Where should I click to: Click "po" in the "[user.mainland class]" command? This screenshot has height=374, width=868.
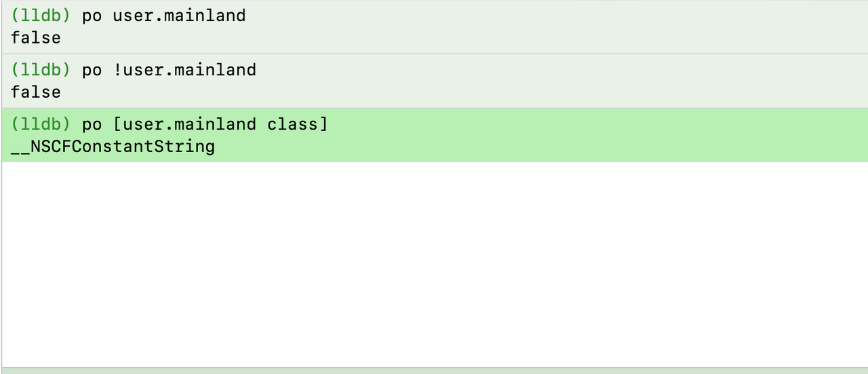coord(92,124)
